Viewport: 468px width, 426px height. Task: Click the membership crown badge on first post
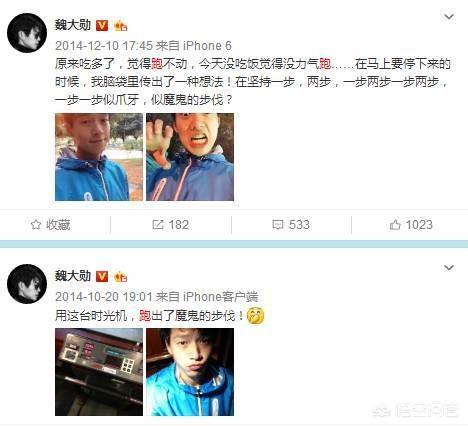click(121, 26)
